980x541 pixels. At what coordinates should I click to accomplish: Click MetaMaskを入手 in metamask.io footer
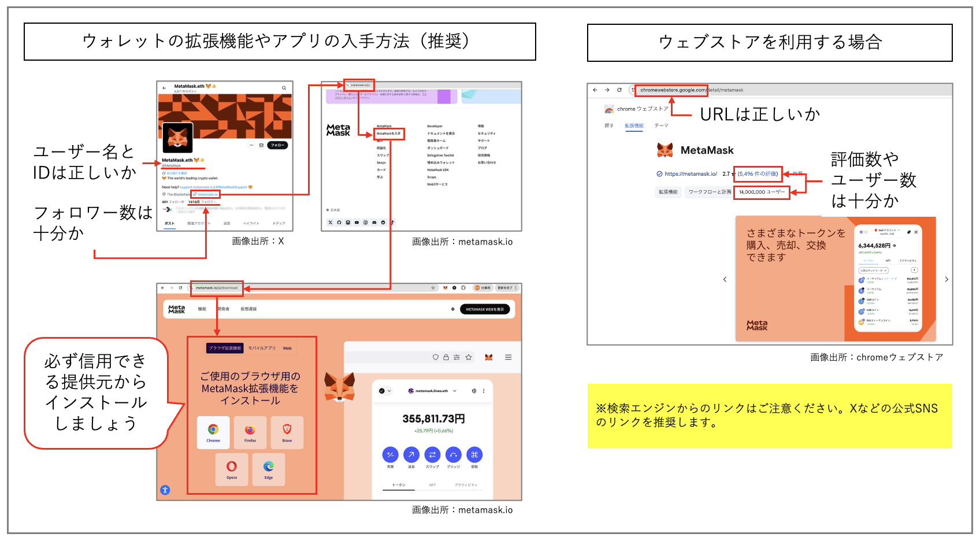point(388,134)
